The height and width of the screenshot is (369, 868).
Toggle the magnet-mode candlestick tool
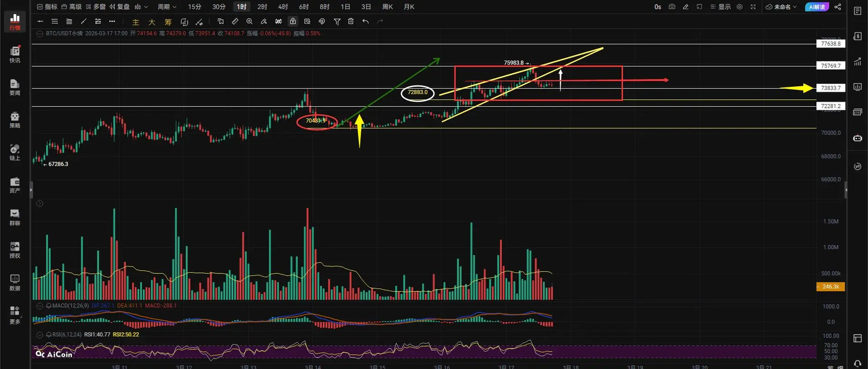point(278,21)
